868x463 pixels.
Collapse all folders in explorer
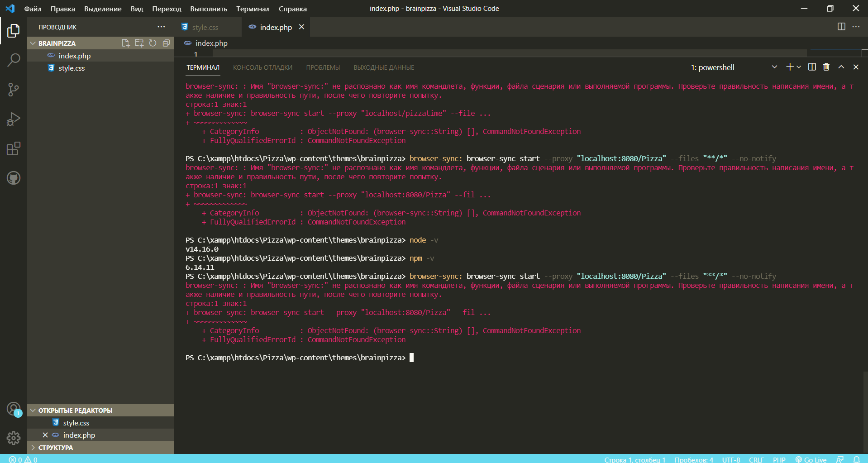(166, 43)
